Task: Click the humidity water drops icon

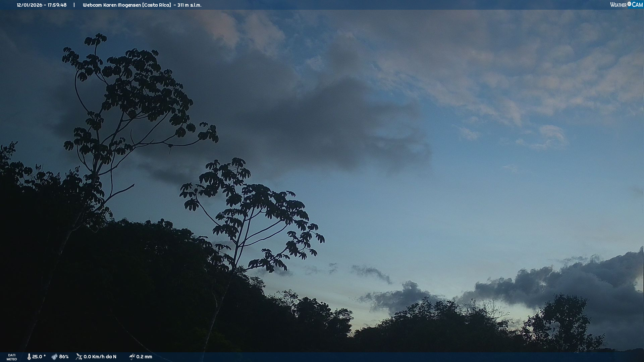Action: coord(54,357)
